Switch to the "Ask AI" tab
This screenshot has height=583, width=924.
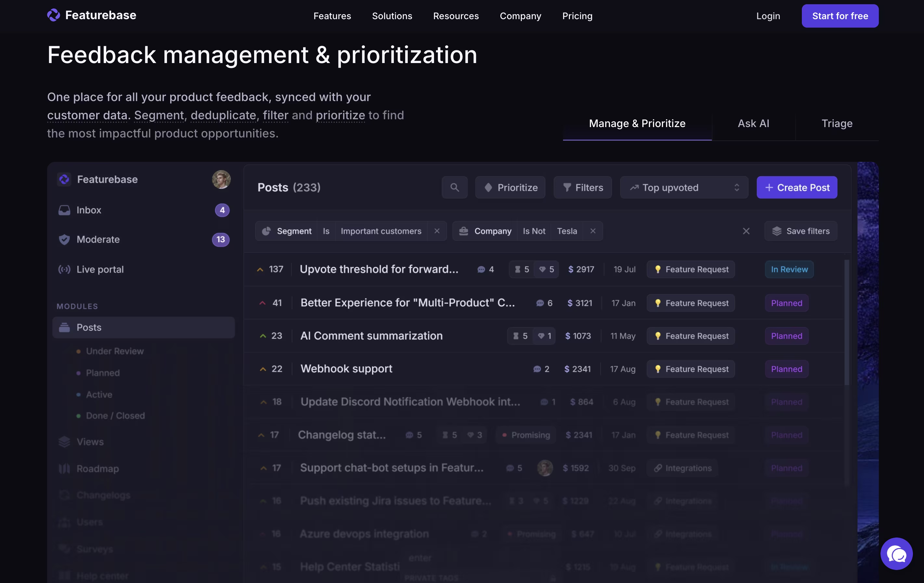(753, 123)
